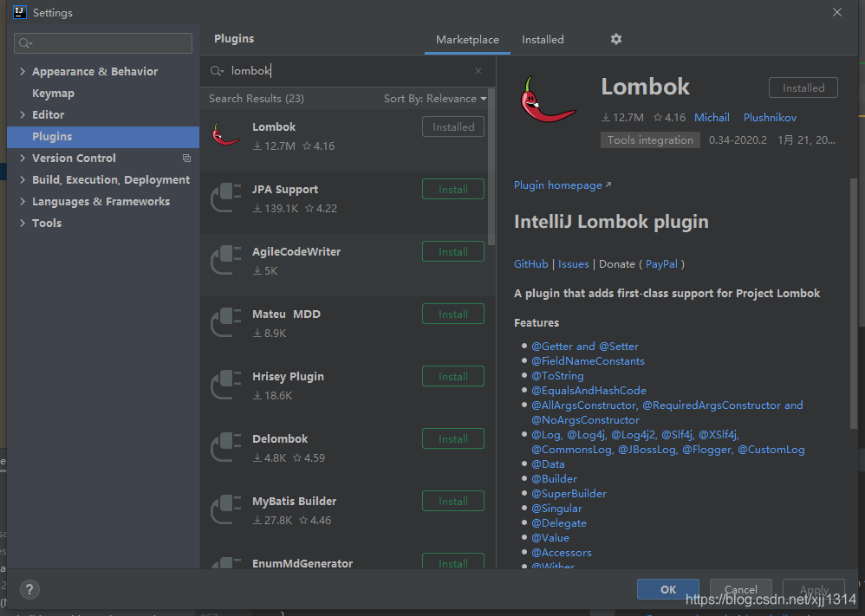Click the JPA Support plugin icon
The image size is (865, 616).
[226, 198]
